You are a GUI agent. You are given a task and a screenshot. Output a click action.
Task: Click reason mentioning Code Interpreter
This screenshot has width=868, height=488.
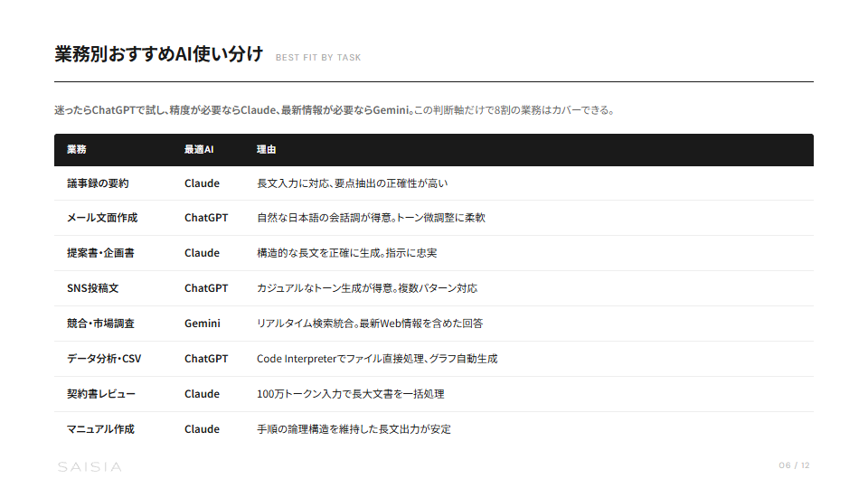pos(377,359)
